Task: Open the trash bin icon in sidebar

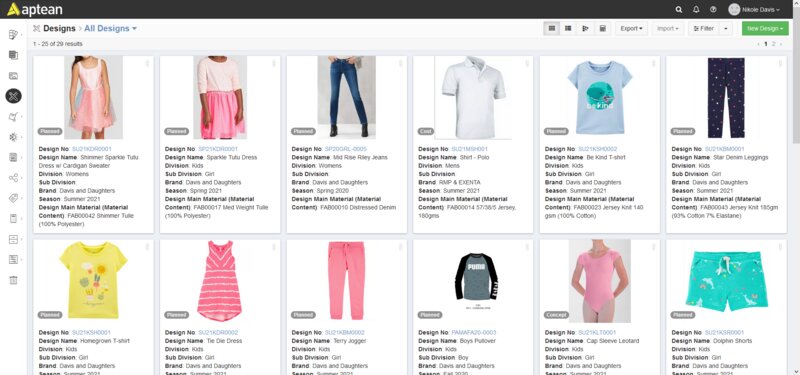Action: coord(13,280)
